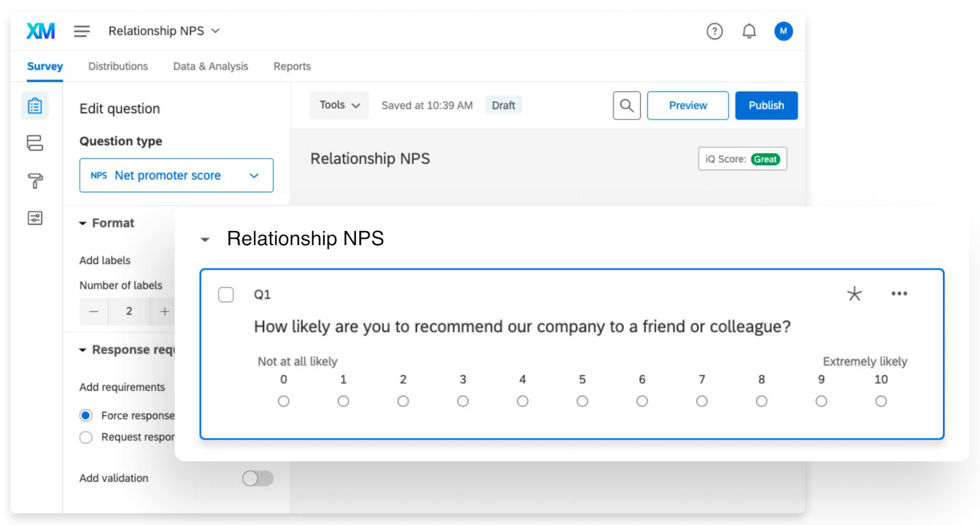Click the search icon in toolbar
This screenshot has height=525, width=980.
pos(626,106)
